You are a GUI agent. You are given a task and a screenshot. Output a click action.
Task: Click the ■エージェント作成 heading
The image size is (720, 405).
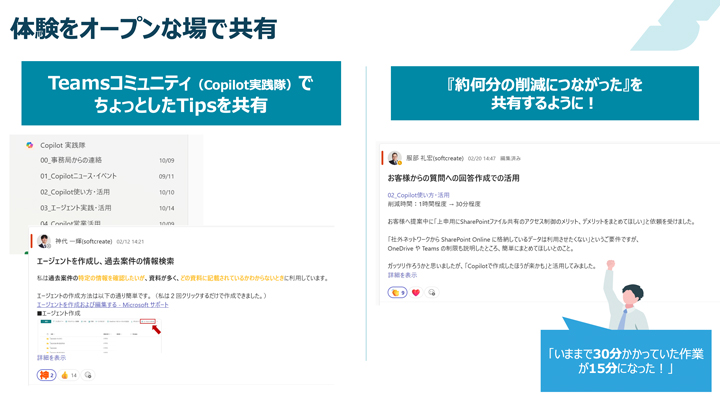[x=59, y=313]
